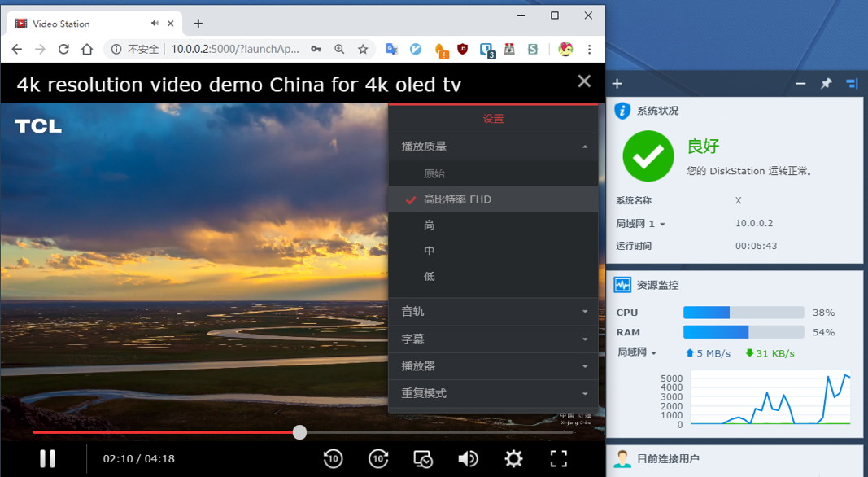Click the video progress slider handle
868x477 pixels.
coord(299,432)
